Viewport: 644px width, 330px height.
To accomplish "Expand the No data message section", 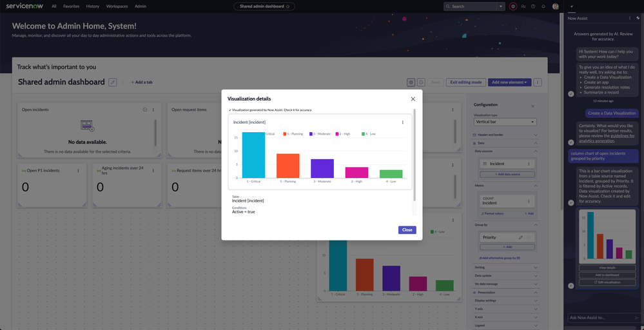I will 505,284.
